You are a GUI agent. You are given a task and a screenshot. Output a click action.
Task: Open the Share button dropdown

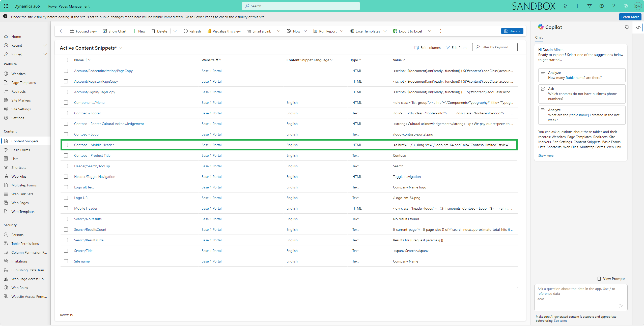coord(512,31)
